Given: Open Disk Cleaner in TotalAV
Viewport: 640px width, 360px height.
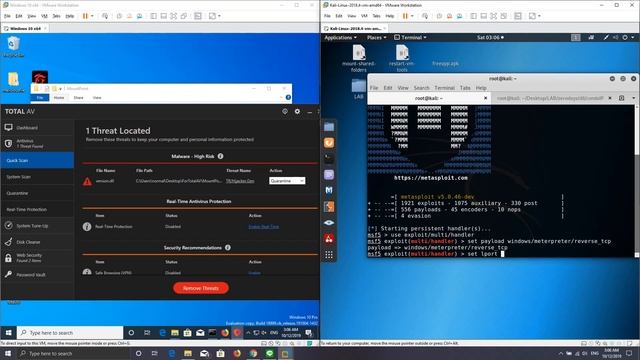Looking at the screenshot, I should click(37, 242).
